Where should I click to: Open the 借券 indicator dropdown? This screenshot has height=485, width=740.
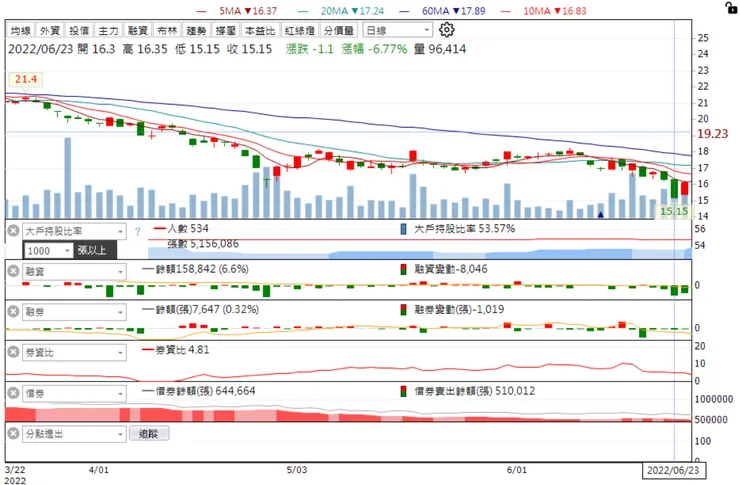tap(74, 393)
